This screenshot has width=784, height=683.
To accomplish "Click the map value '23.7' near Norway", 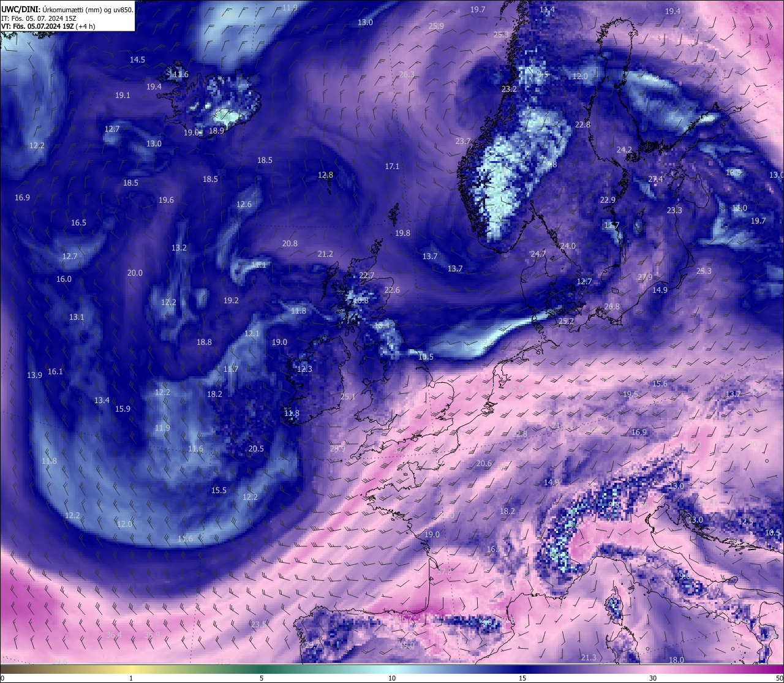I will (x=463, y=142).
